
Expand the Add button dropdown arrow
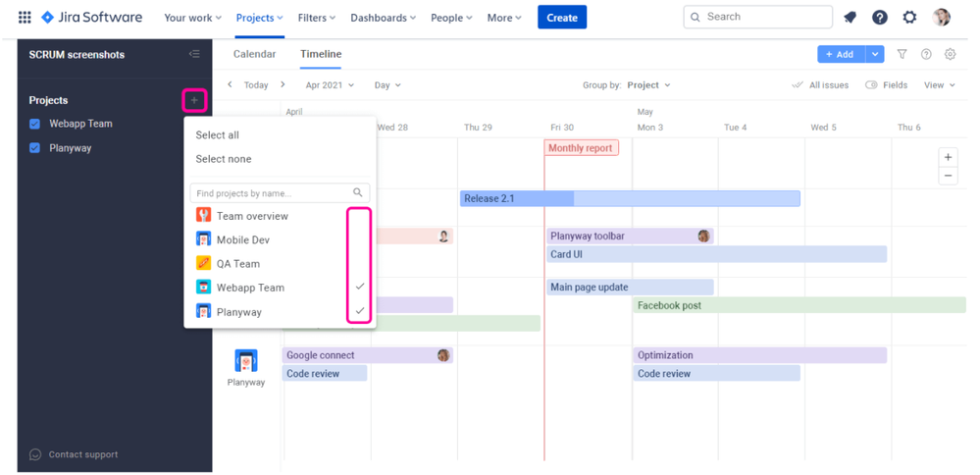[875, 54]
